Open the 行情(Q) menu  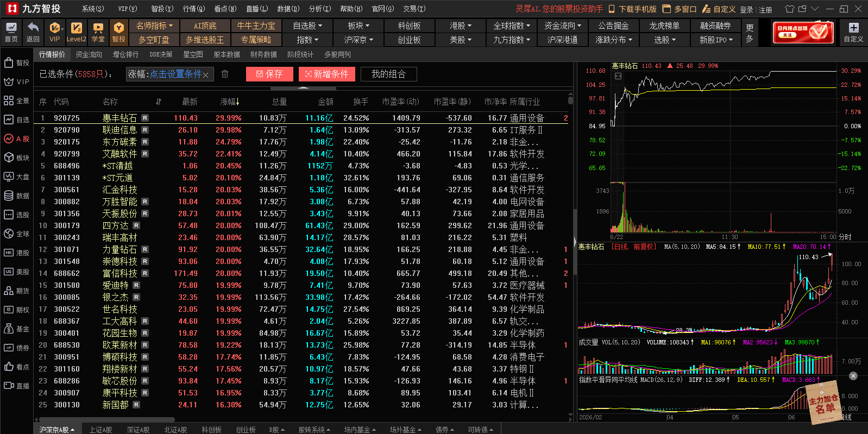click(194, 9)
